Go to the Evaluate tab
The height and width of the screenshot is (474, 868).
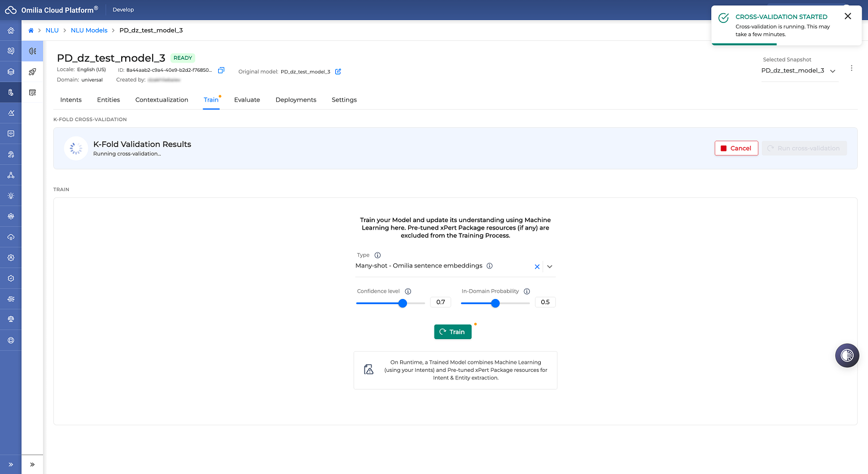[247, 100]
